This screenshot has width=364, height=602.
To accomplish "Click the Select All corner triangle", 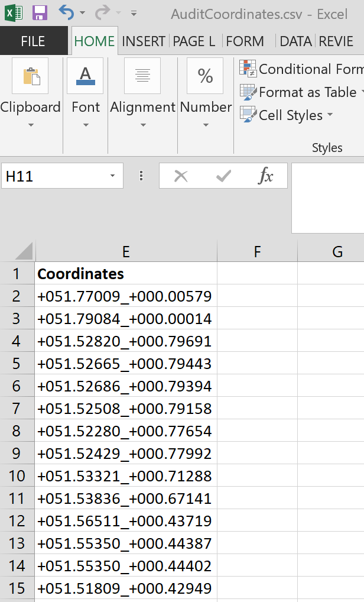I will click(24, 252).
